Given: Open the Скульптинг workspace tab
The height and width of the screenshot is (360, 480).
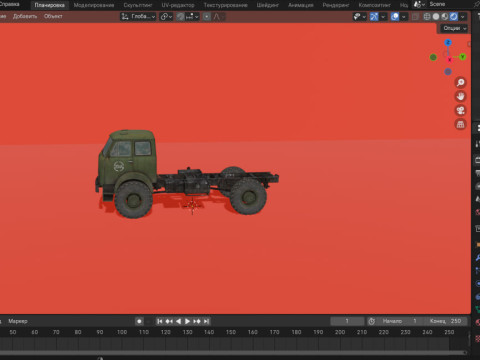Looking at the screenshot, I should click(x=138, y=5).
